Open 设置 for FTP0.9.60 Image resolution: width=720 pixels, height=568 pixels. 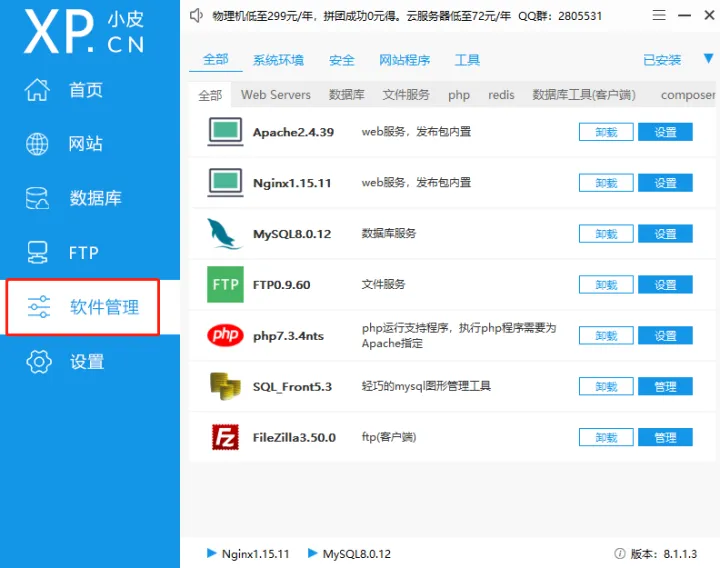tap(665, 285)
